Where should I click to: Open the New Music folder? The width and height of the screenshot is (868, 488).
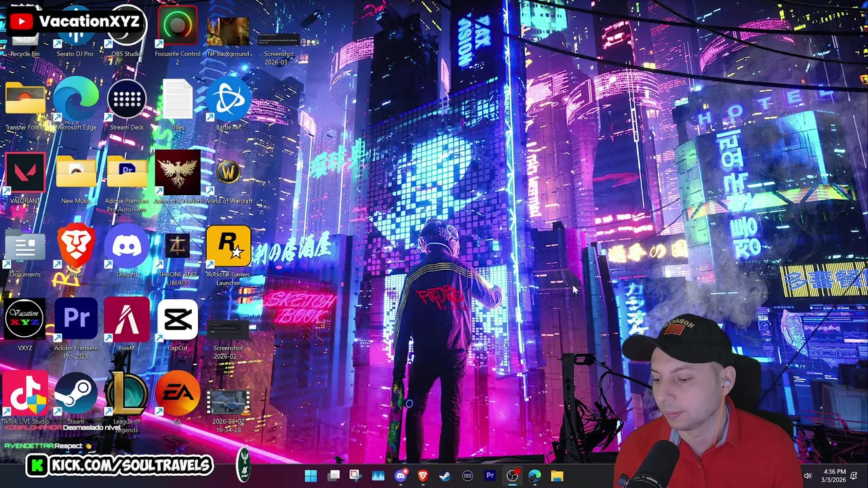(x=76, y=180)
